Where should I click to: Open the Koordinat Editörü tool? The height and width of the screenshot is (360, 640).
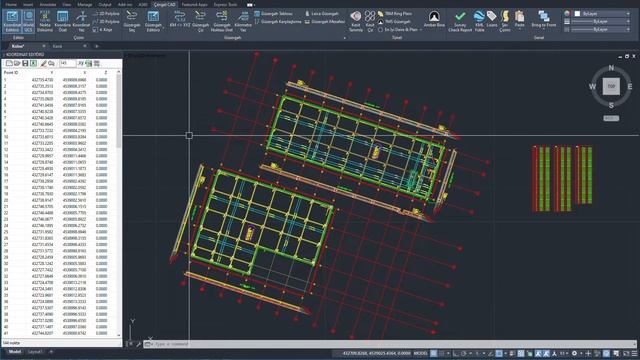[x=12, y=21]
